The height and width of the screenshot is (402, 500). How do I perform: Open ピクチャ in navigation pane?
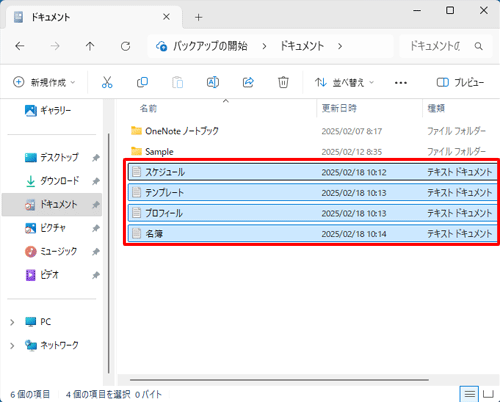point(45,228)
